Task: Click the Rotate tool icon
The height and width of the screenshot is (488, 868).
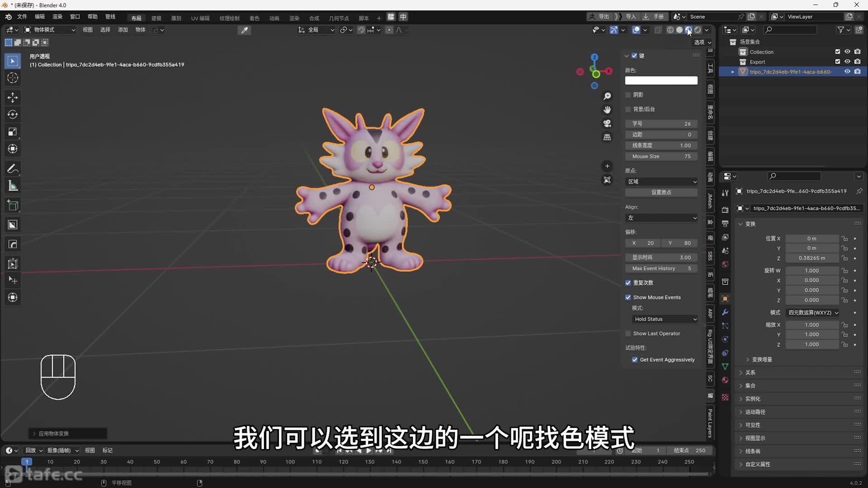Action: click(x=13, y=114)
